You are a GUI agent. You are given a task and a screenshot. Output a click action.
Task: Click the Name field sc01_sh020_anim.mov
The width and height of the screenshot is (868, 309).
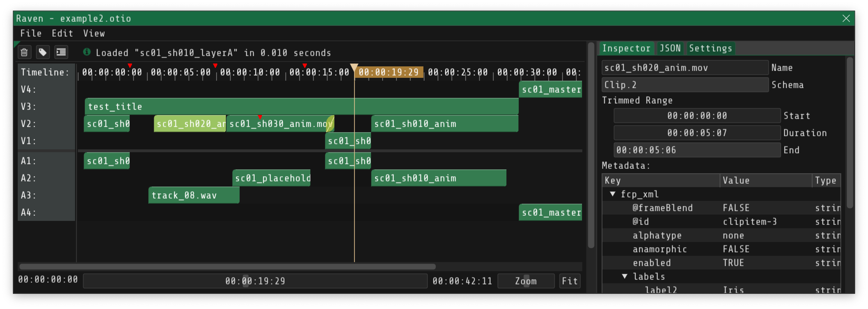[x=685, y=68]
